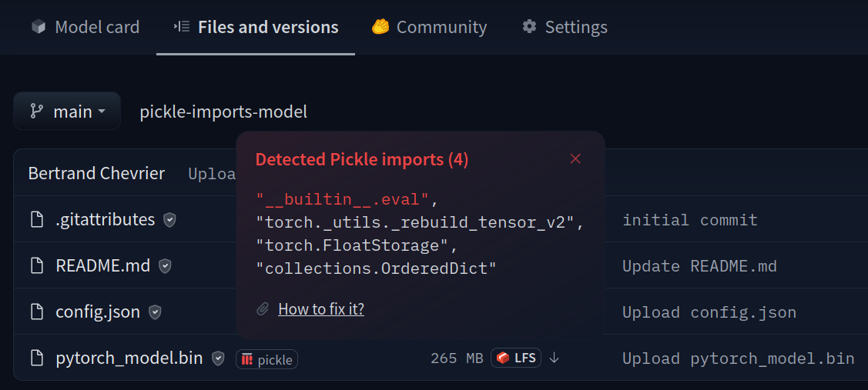
Task: Open the pytorch_model.bin file
Action: coord(129,358)
